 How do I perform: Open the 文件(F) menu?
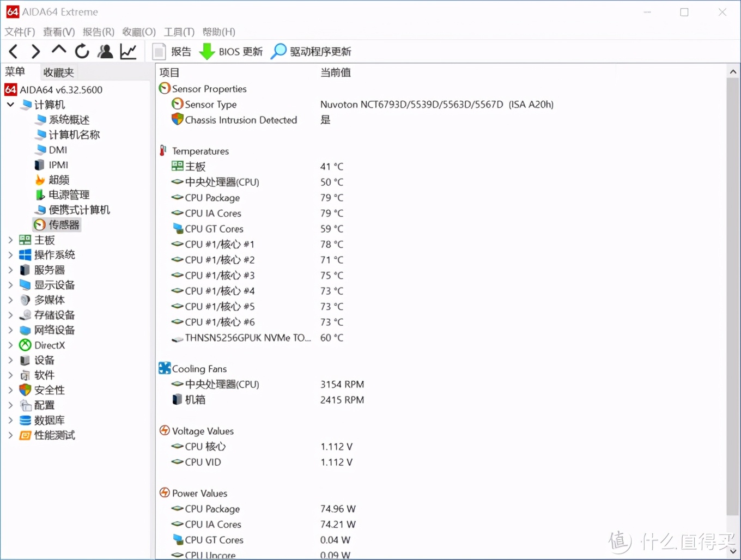click(20, 32)
